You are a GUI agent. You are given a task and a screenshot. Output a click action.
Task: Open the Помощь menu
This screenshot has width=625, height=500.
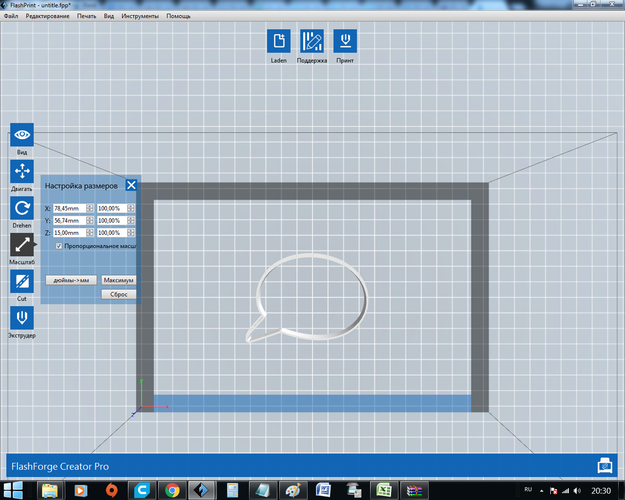[x=178, y=16]
